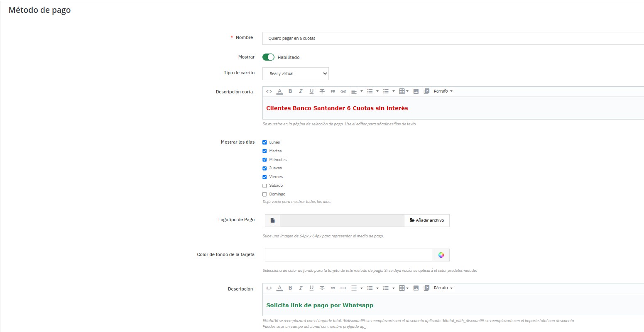Apply blockquote in the bottom Descripción editor
Viewport: 644px width, 332px height.
333,288
